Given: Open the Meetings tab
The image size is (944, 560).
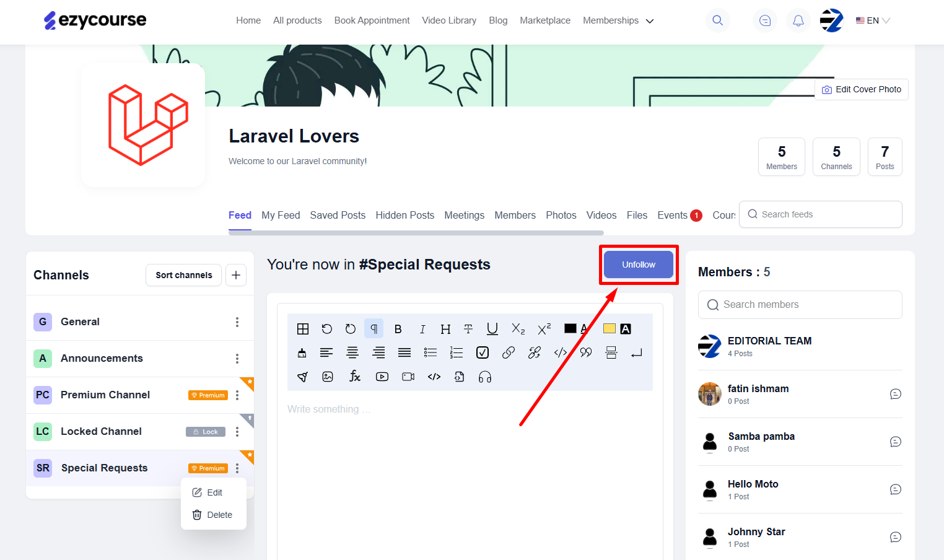Looking at the screenshot, I should point(465,215).
